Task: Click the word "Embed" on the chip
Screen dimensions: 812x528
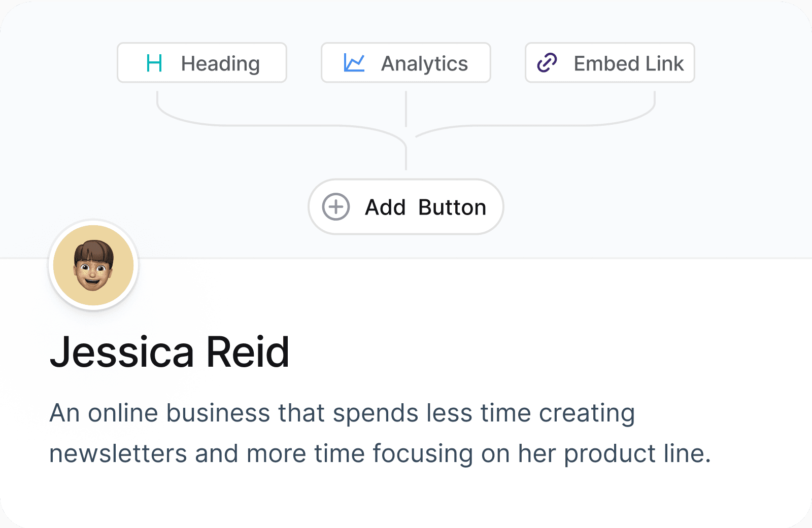Action: tap(606, 64)
